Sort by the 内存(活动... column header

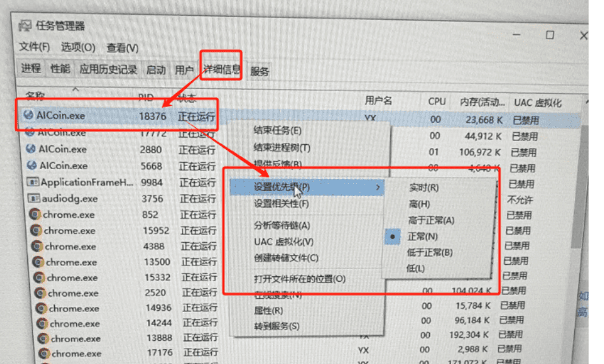pyautogui.click(x=482, y=102)
